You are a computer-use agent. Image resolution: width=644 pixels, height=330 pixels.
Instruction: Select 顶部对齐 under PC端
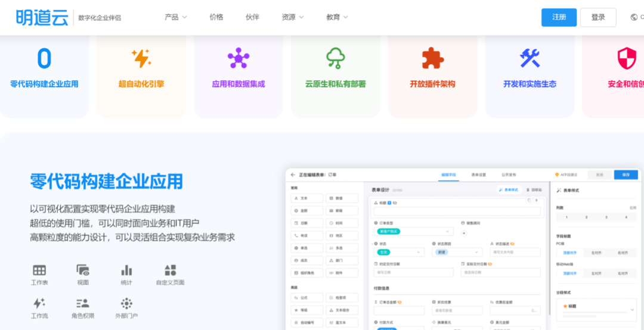pos(569,253)
